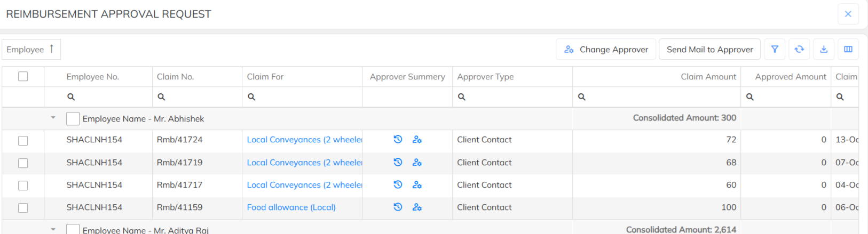Viewport: 868px width, 234px height.
Task: View approval history for claim Rmb/41717
Action: tap(398, 185)
